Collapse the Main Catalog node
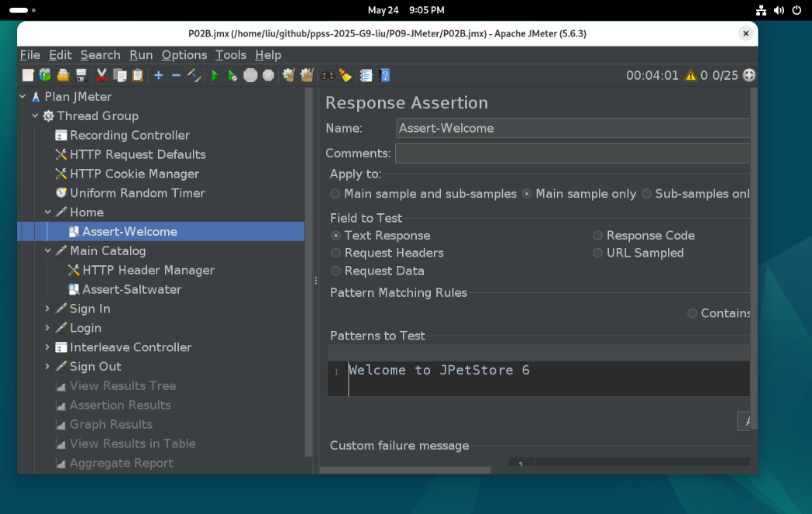The image size is (812, 514). (48, 250)
